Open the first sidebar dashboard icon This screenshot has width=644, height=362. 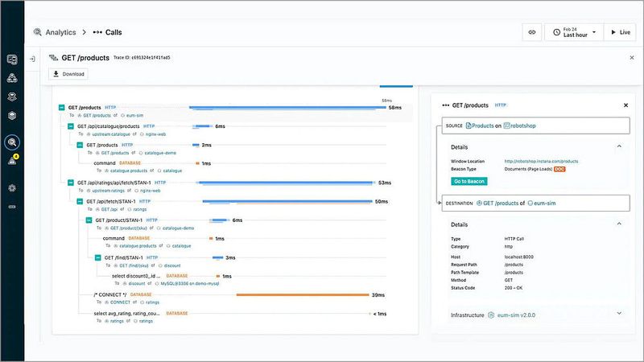point(12,60)
